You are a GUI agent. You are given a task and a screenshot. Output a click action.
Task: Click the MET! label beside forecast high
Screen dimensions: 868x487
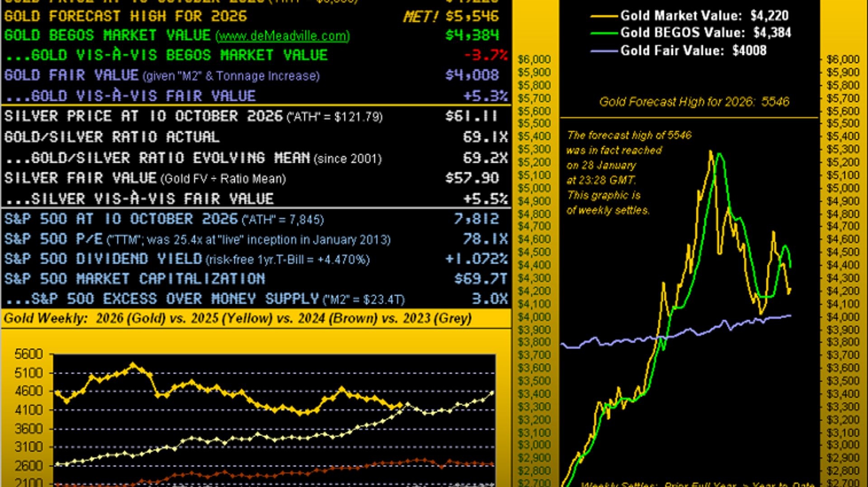(x=420, y=17)
